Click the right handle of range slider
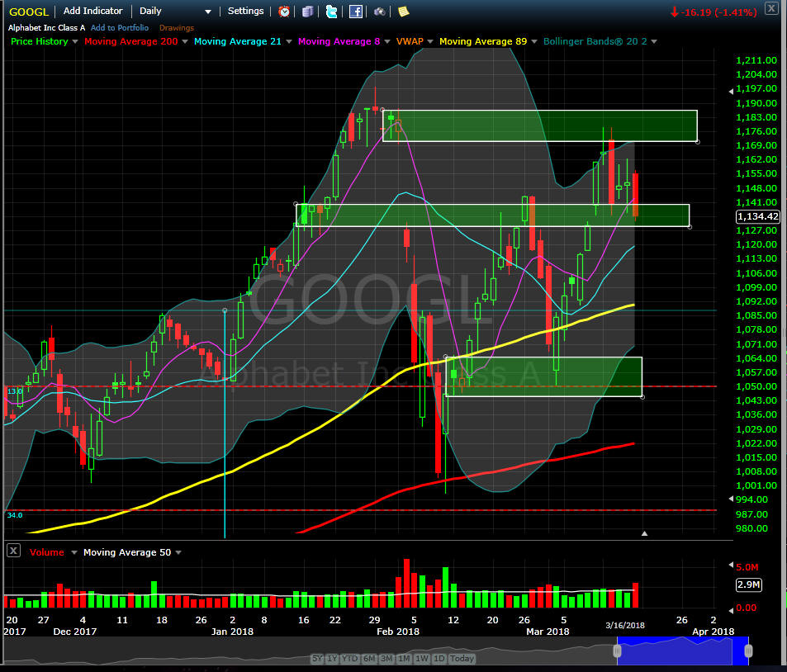The width and height of the screenshot is (787, 672). pyautogui.click(x=748, y=651)
